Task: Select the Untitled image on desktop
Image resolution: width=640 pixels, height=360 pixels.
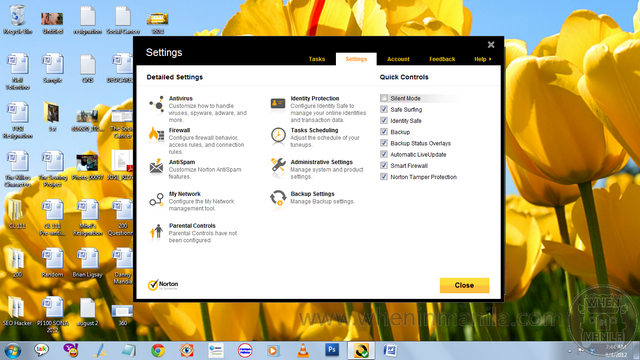Action: click(x=52, y=22)
